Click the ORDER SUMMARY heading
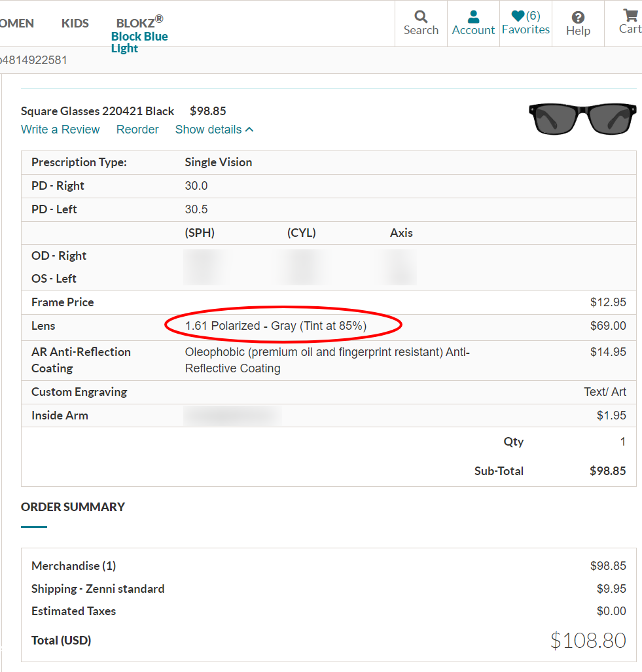The image size is (642, 672). pyautogui.click(x=73, y=507)
